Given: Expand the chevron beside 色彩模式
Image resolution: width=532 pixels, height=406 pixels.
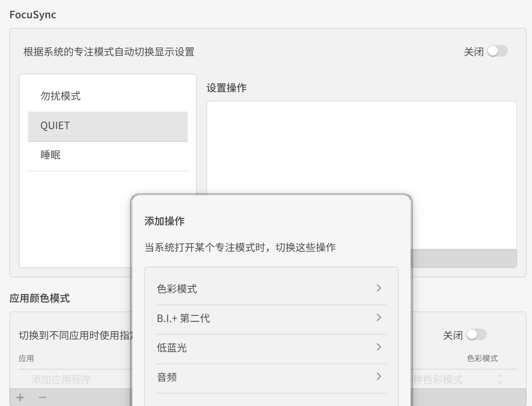Looking at the screenshot, I should 379,288.
